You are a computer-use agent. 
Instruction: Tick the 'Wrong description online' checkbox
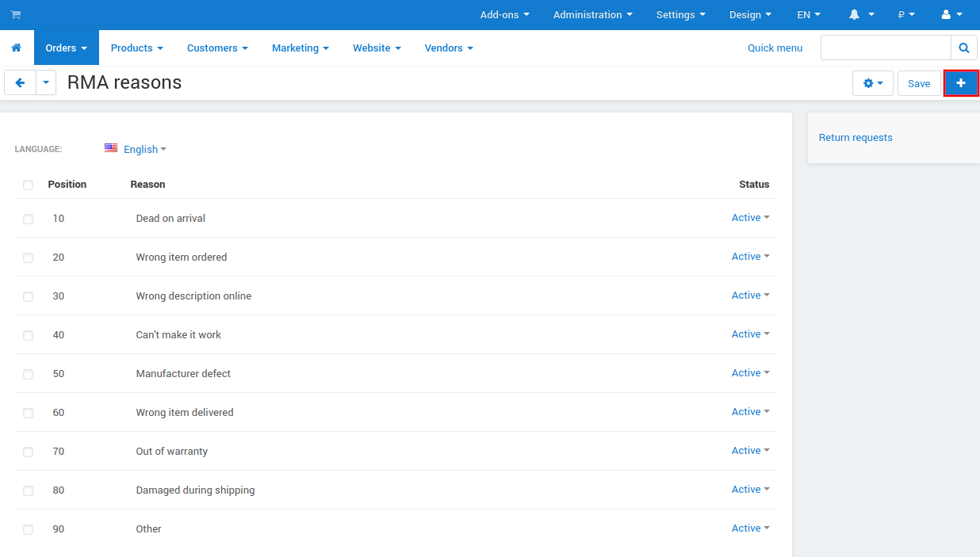[x=29, y=296]
